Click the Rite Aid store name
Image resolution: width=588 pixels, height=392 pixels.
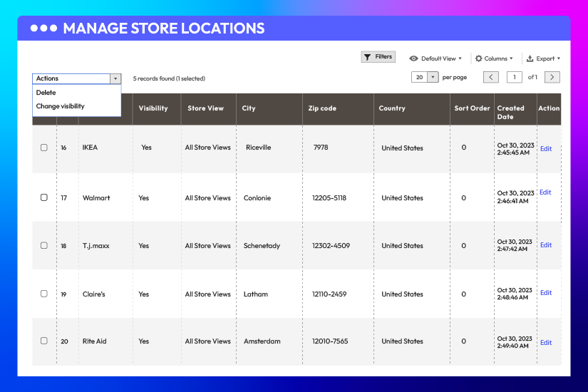[95, 341]
